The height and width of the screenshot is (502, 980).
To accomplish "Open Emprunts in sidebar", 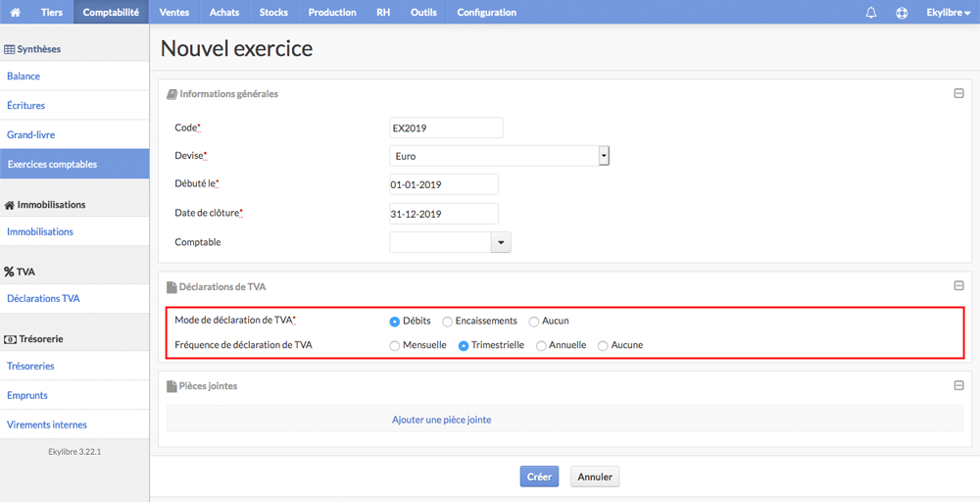I will (x=74, y=395).
